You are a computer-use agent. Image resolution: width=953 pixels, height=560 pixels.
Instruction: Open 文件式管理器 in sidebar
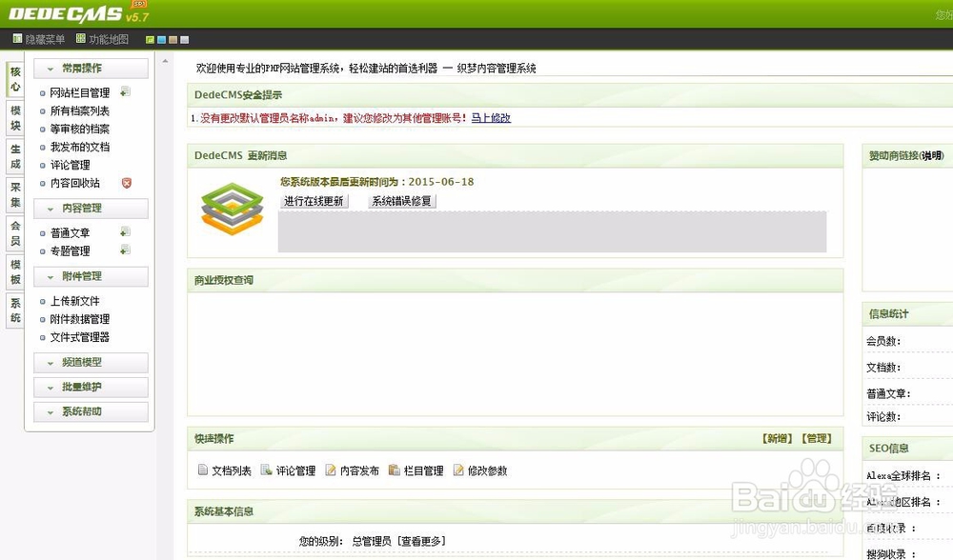80,337
